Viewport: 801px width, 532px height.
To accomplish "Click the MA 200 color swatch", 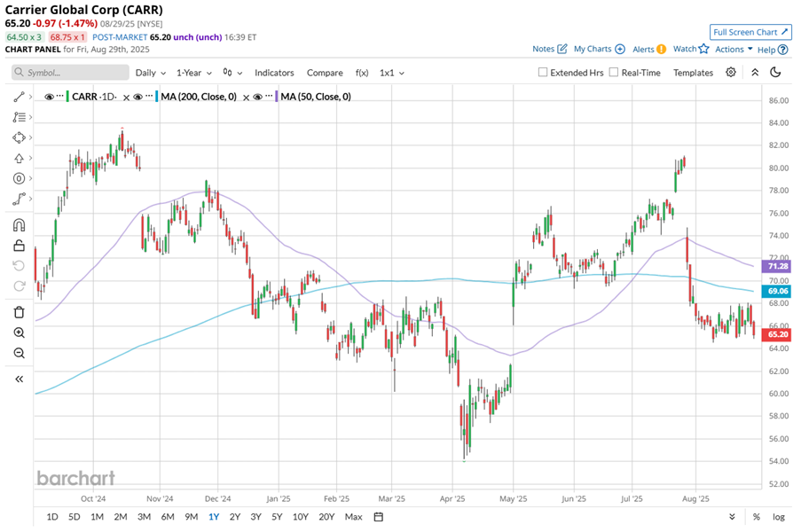I will pyautogui.click(x=157, y=97).
